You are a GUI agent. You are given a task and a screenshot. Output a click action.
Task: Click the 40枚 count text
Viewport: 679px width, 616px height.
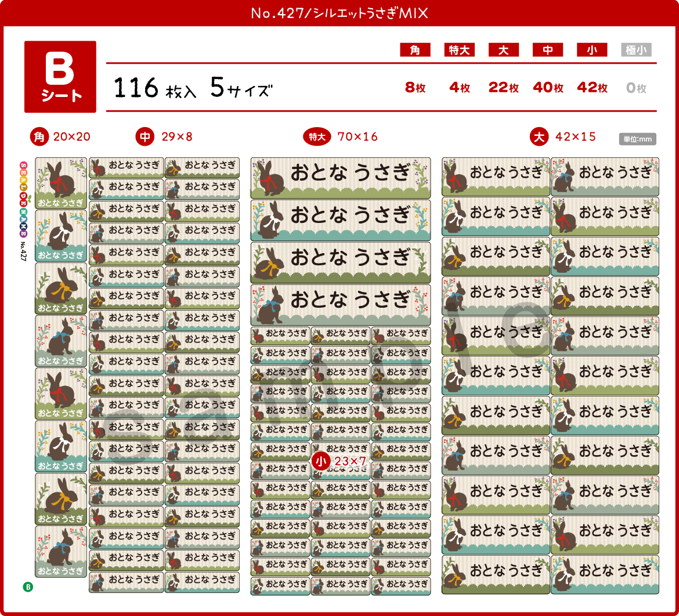tap(548, 88)
